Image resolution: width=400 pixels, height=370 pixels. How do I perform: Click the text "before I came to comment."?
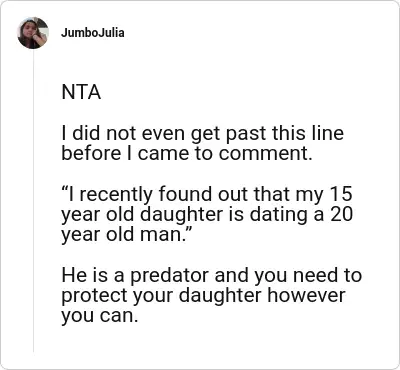pos(187,153)
